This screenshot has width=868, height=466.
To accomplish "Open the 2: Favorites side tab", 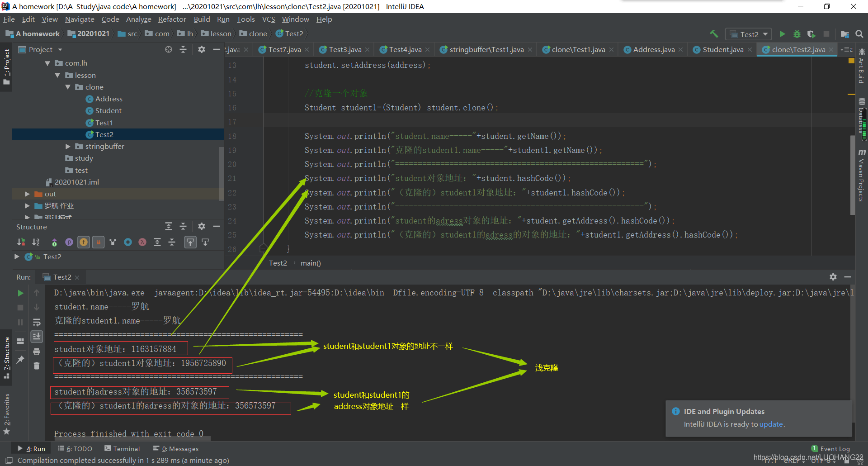I will (x=7, y=414).
